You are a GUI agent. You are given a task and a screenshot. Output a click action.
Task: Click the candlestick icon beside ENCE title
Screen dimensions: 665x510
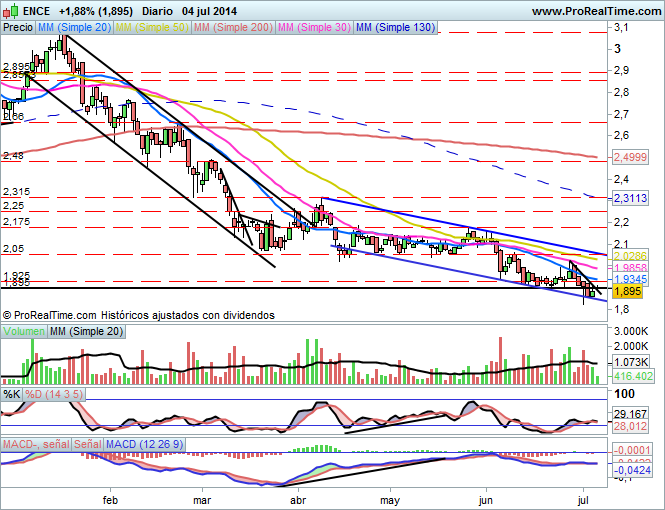point(11,10)
